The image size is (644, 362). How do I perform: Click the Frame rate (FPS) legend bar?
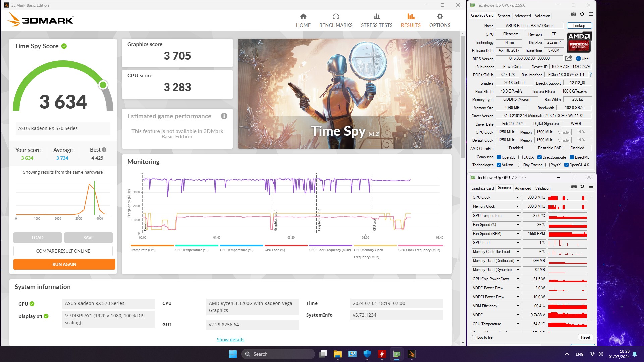point(152,245)
